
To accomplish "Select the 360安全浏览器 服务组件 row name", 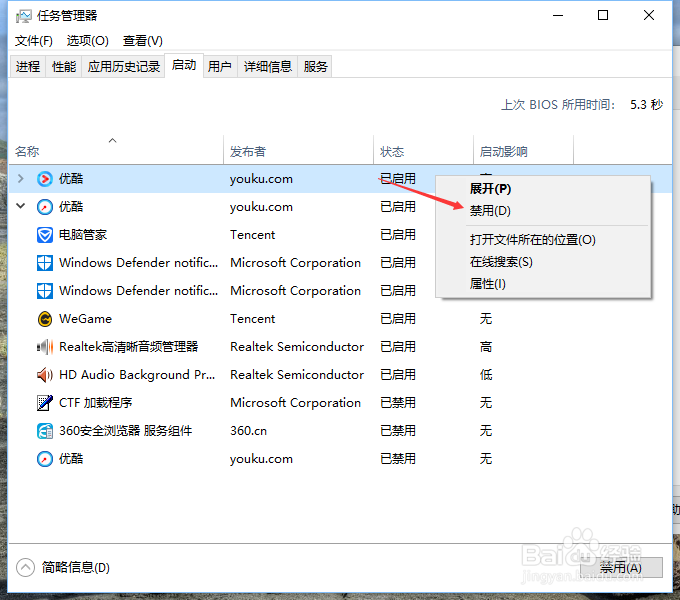I will (x=125, y=431).
